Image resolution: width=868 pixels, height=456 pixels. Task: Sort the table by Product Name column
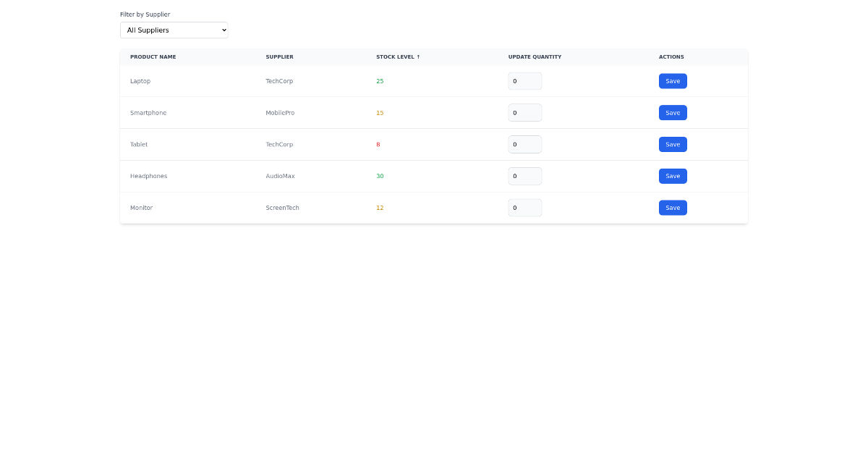click(153, 56)
